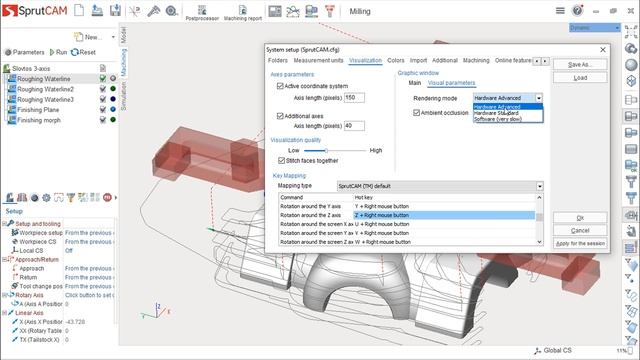Image resolution: width=640 pixels, height=360 pixels.
Task: Collapse the Linear Axis tree node
Action: pos(4,313)
